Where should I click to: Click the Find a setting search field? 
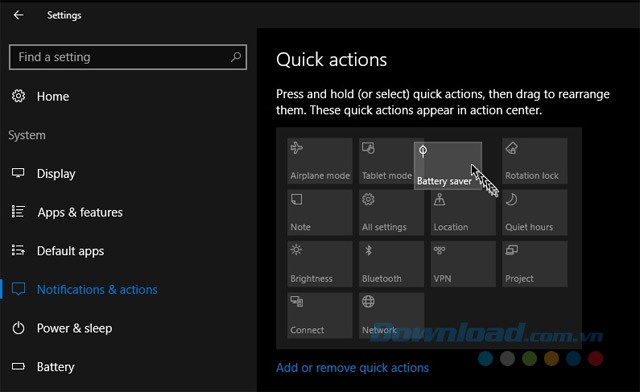pos(128,57)
